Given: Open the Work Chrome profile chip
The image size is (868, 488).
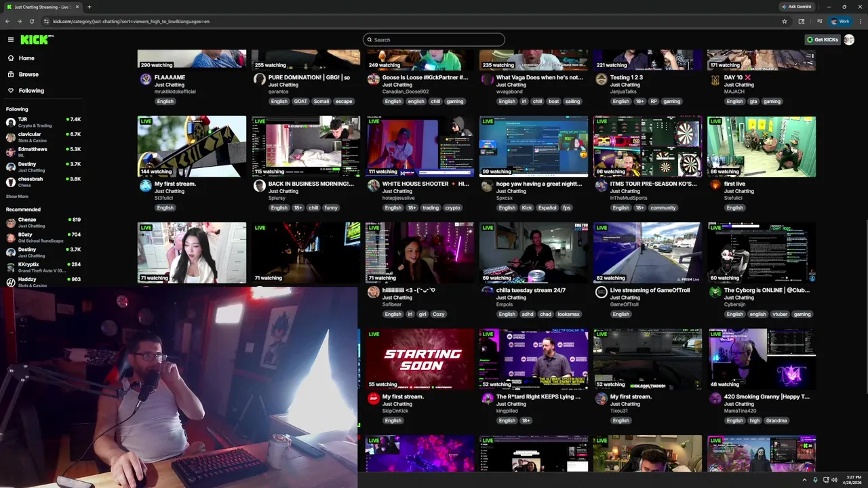Looking at the screenshot, I should point(840,21).
